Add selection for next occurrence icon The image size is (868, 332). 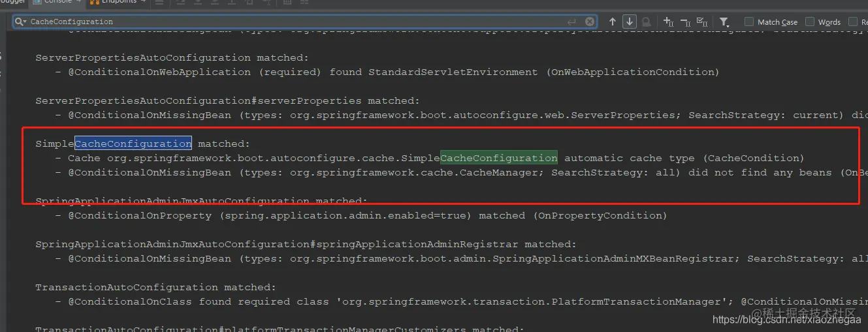[668, 22]
